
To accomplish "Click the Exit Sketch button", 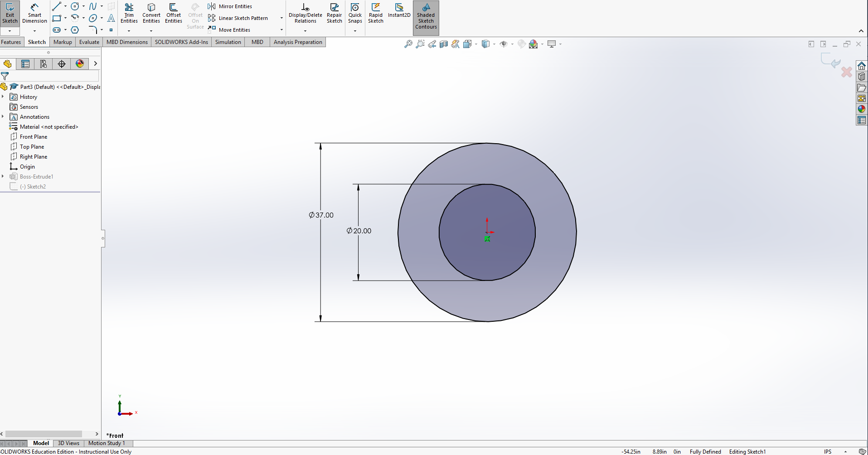I will pos(10,14).
